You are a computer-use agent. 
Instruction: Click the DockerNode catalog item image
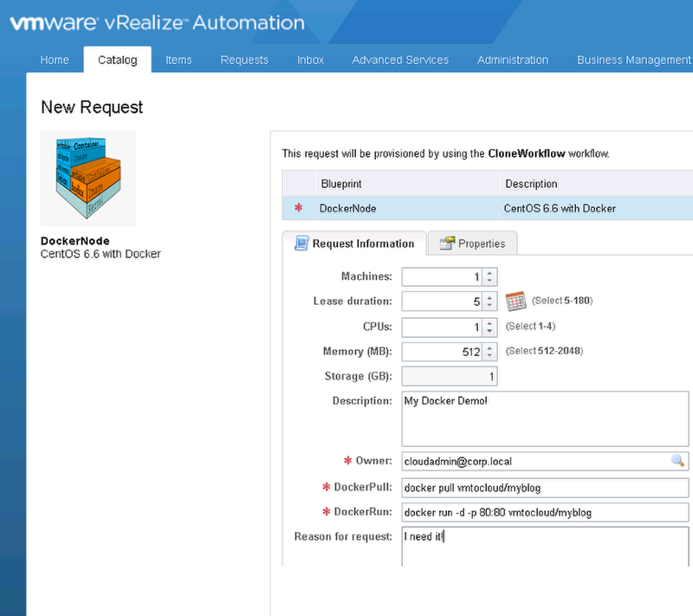point(88,178)
